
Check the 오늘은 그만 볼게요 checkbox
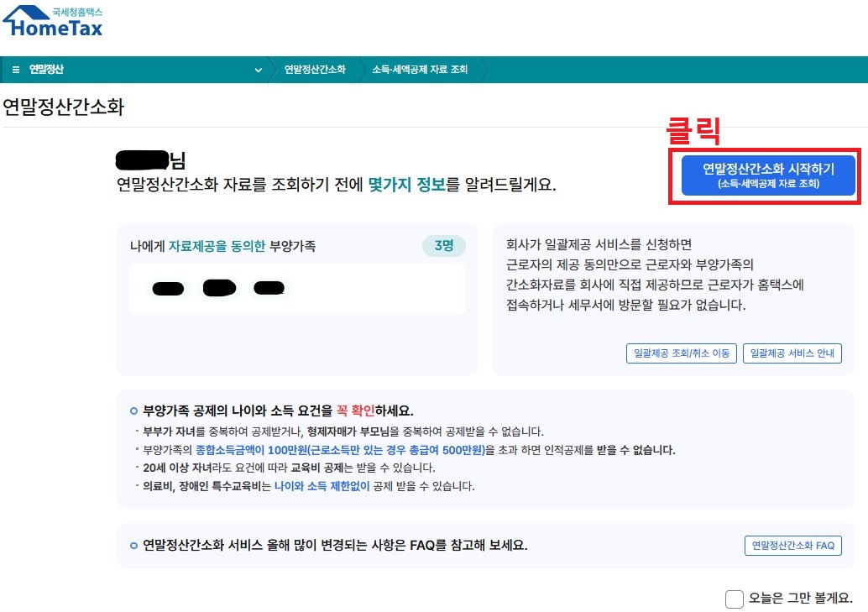(x=734, y=599)
